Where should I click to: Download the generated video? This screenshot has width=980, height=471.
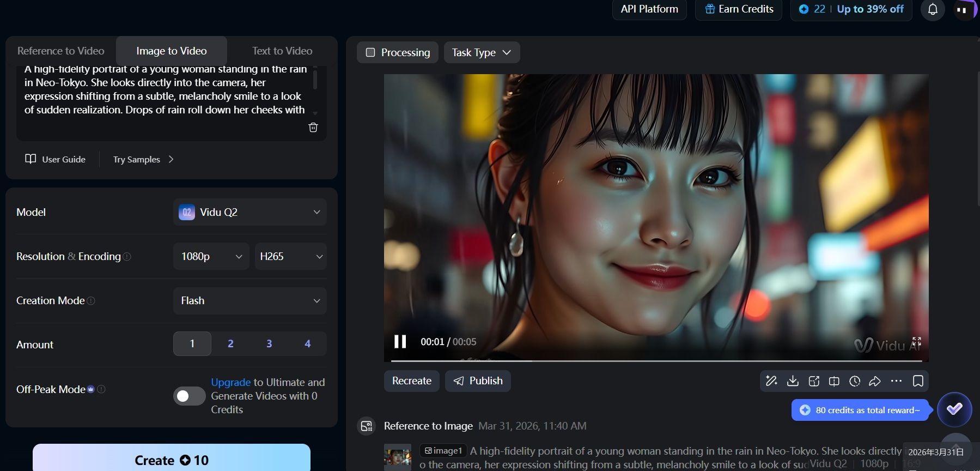(x=793, y=381)
